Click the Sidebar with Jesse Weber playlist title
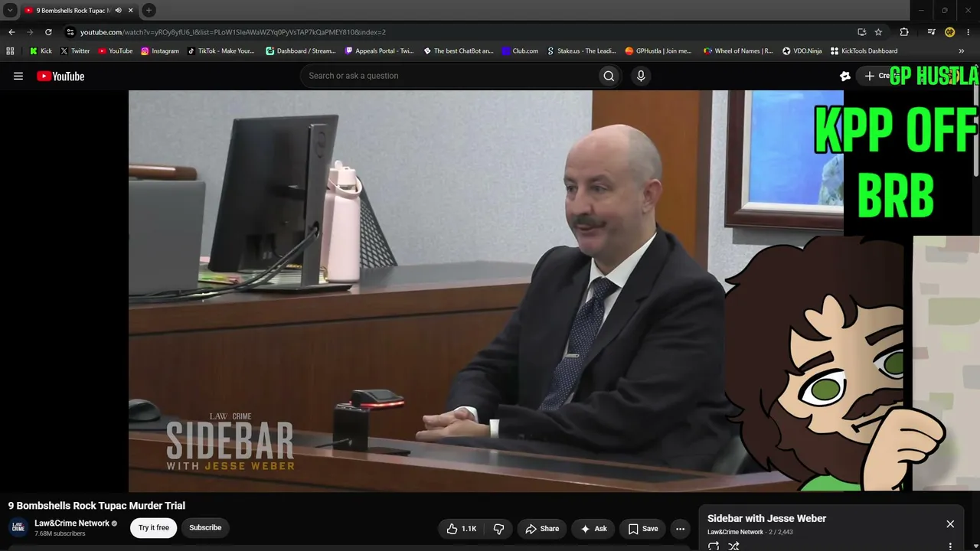The width and height of the screenshot is (980, 551). click(766, 519)
